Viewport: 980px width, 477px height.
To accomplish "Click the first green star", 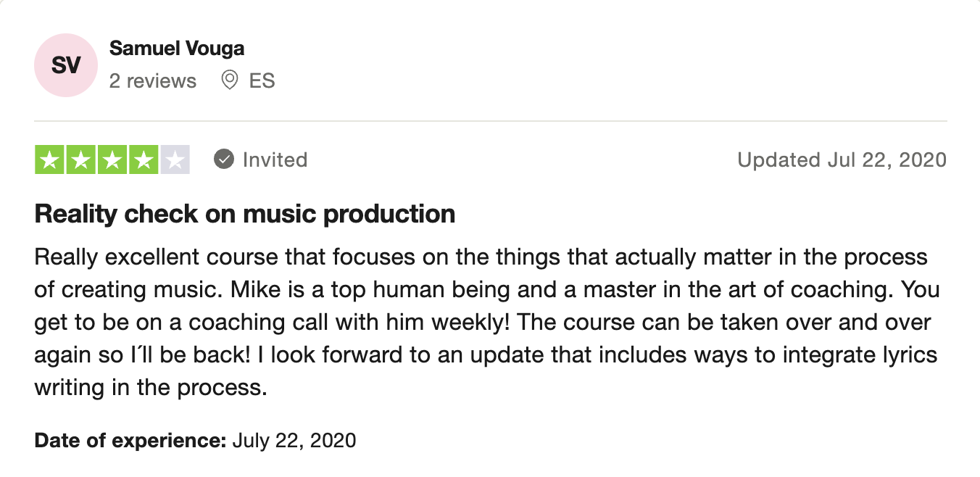I will (x=50, y=159).
